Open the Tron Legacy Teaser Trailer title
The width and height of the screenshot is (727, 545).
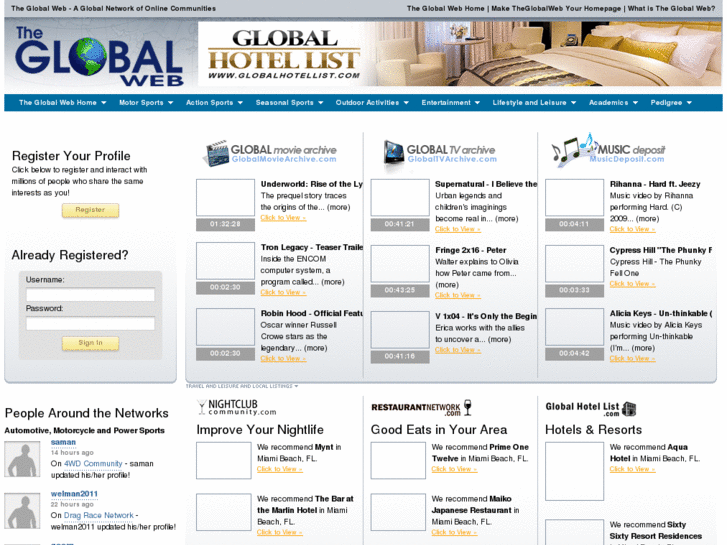(x=312, y=247)
